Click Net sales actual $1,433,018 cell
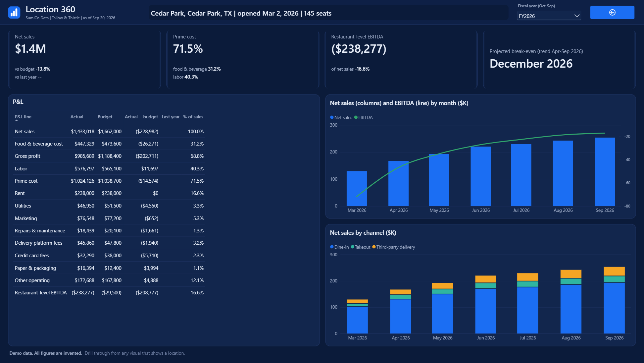 point(82,132)
